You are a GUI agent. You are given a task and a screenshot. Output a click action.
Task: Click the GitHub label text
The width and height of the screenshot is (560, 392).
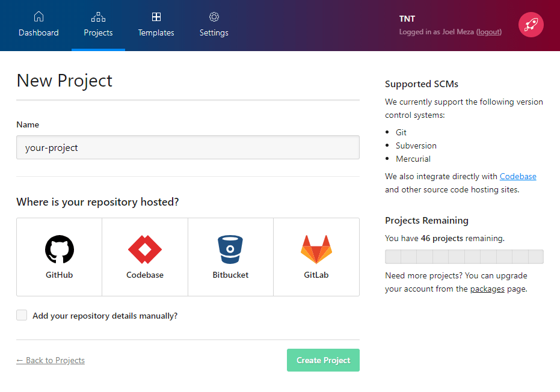point(60,275)
